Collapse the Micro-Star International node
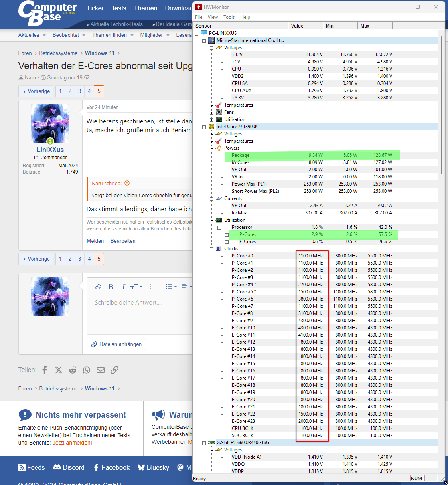448x485 pixels. pyautogui.click(x=204, y=40)
